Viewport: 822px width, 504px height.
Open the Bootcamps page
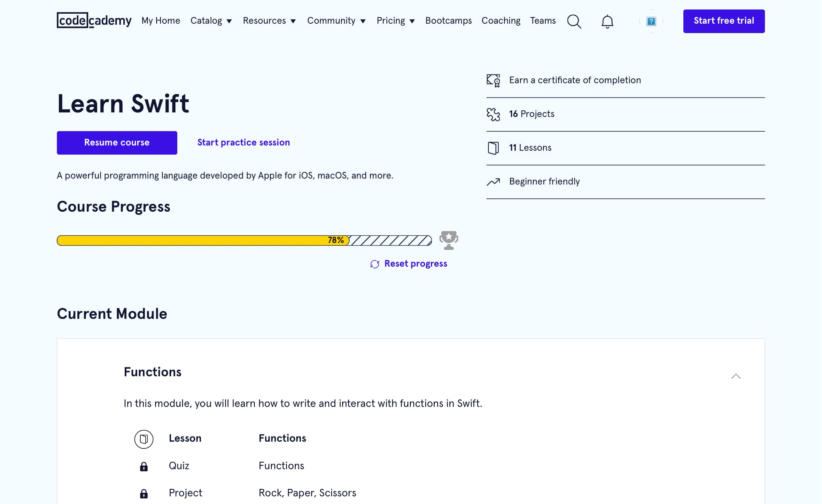pyautogui.click(x=448, y=21)
